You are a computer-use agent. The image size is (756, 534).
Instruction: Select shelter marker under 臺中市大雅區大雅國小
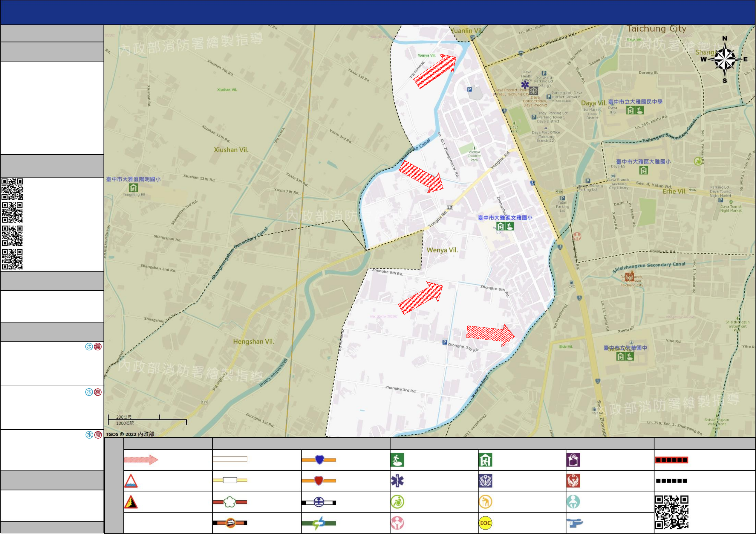click(644, 170)
